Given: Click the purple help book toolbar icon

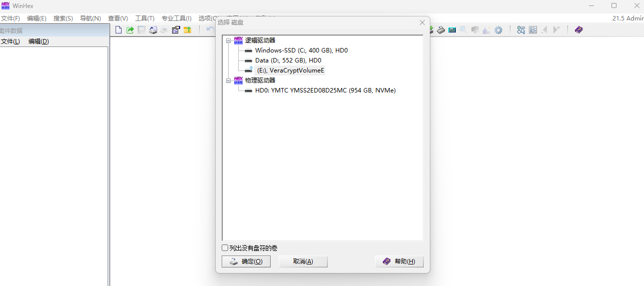Looking at the screenshot, I should click(579, 30).
